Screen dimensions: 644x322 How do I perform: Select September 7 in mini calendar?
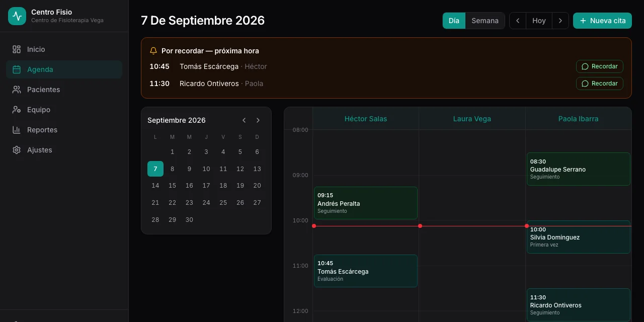pos(155,169)
